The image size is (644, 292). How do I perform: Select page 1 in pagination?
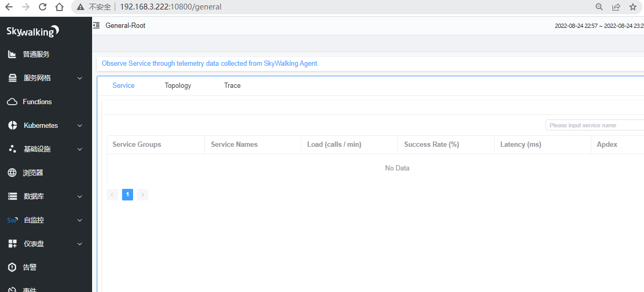[x=127, y=195]
